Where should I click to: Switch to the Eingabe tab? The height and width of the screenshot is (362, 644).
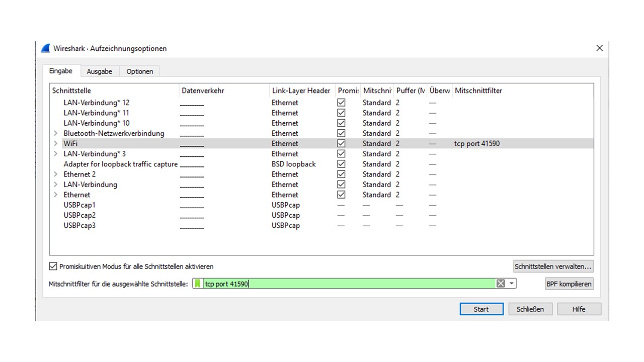pos(61,71)
